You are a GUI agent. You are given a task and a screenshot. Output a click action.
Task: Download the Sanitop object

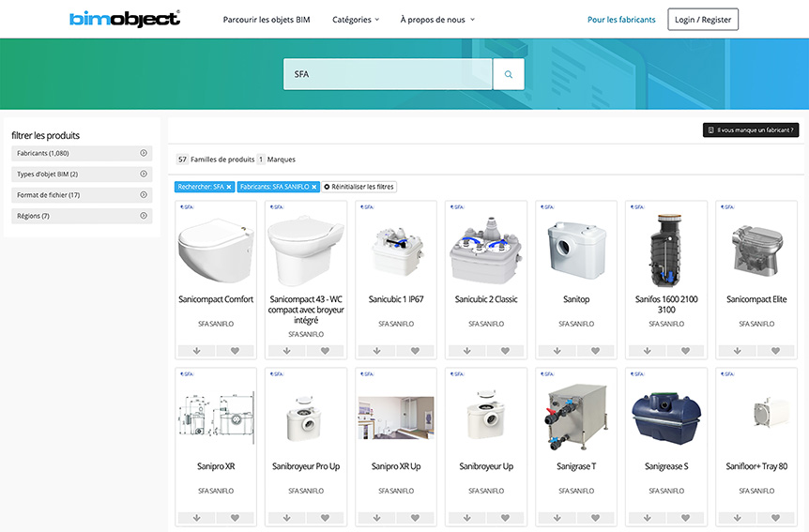pos(557,351)
